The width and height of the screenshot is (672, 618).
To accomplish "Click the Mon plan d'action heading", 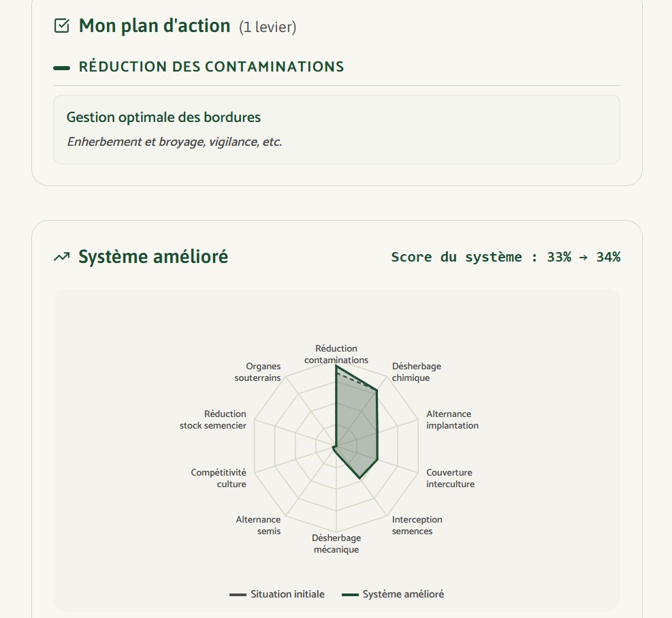I will click(x=155, y=26).
